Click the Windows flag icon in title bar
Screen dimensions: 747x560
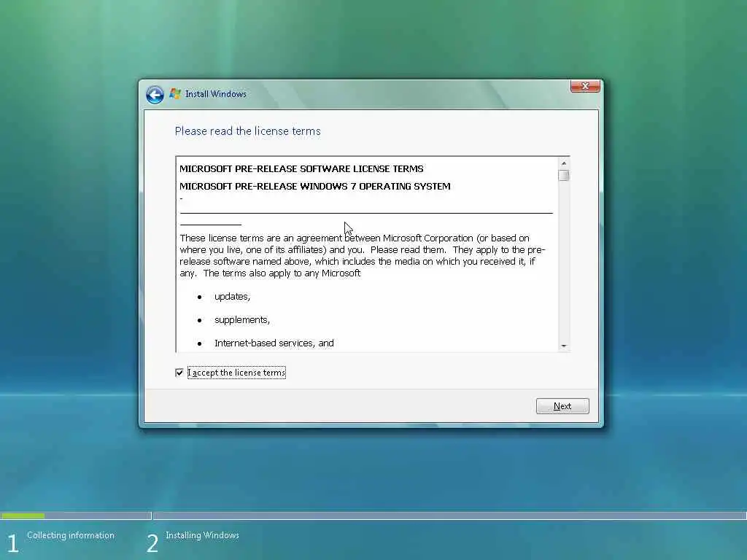(175, 94)
